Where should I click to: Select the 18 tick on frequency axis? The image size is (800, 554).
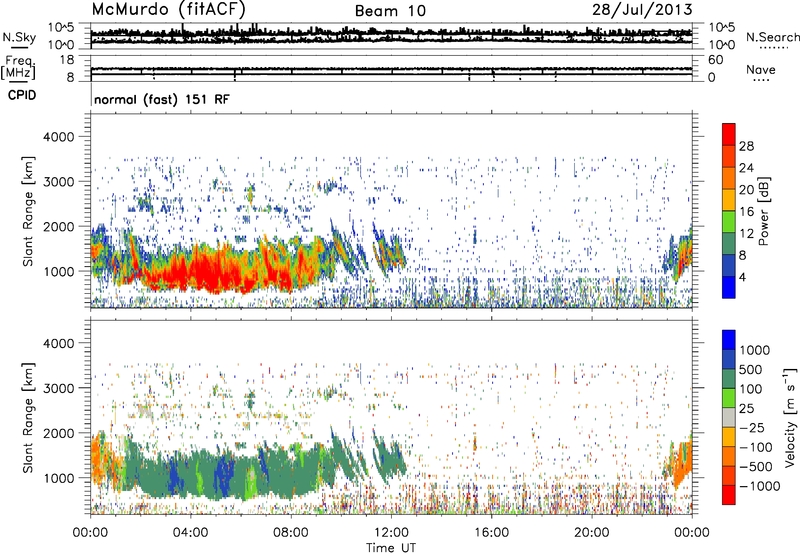pyautogui.click(x=66, y=60)
